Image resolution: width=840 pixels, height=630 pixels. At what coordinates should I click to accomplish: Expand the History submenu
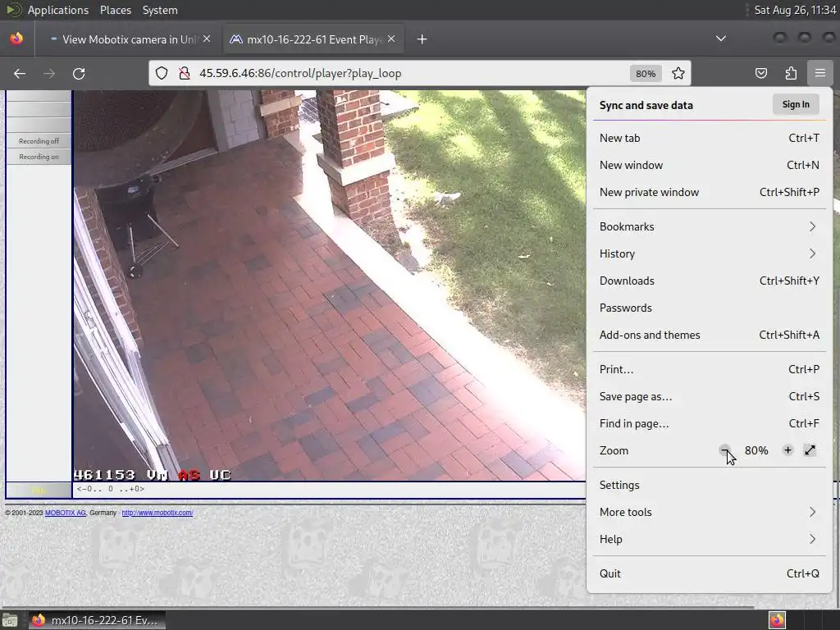710,254
